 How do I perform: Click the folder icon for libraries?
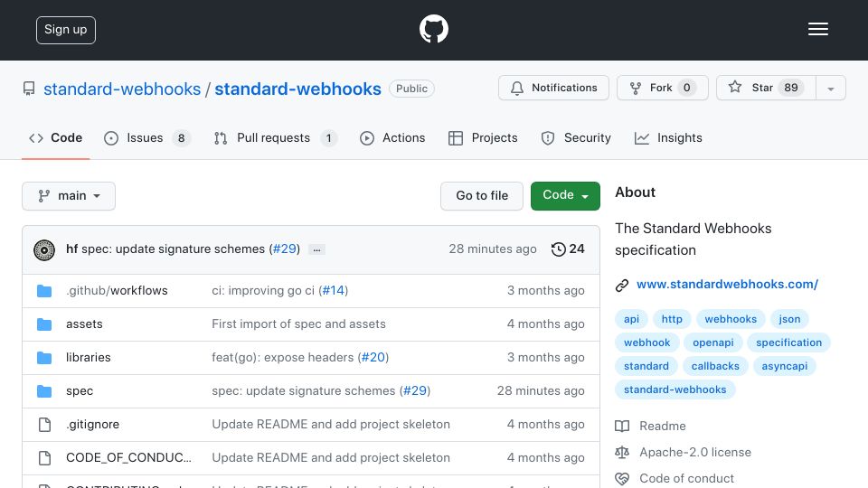(x=44, y=358)
